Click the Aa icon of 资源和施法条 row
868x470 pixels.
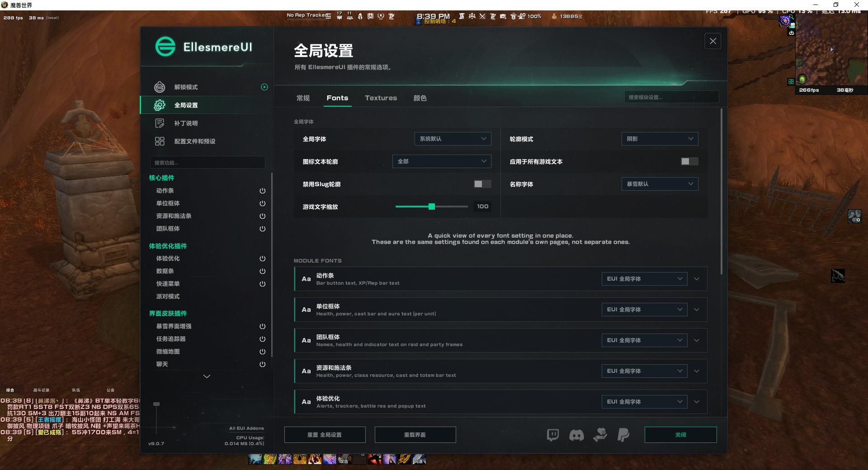pos(306,371)
